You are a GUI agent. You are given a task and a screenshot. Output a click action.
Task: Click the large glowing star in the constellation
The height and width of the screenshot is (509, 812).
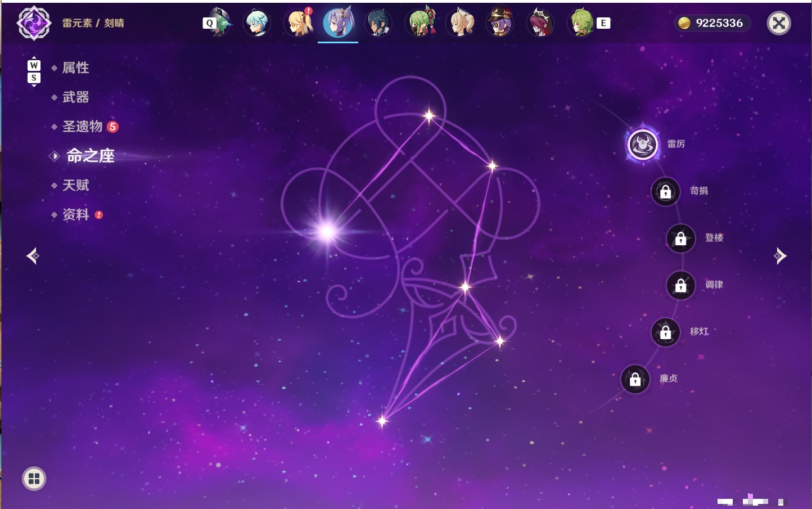327,231
